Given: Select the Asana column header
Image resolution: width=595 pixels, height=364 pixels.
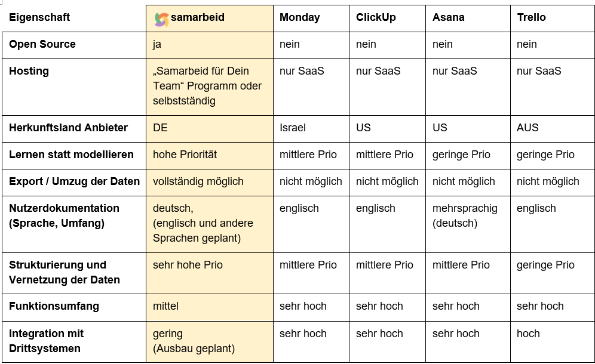Looking at the screenshot, I should click(448, 17).
